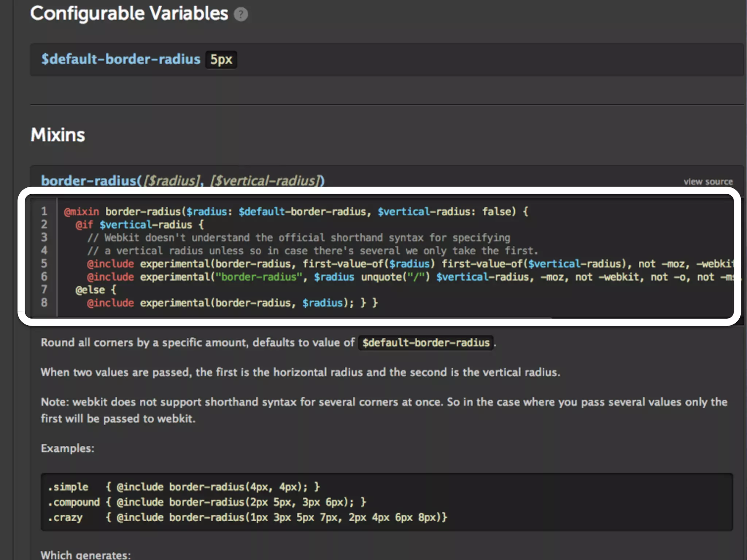The image size is (747, 560).
Task: Click line number 8 in code gutter
Action: point(44,303)
